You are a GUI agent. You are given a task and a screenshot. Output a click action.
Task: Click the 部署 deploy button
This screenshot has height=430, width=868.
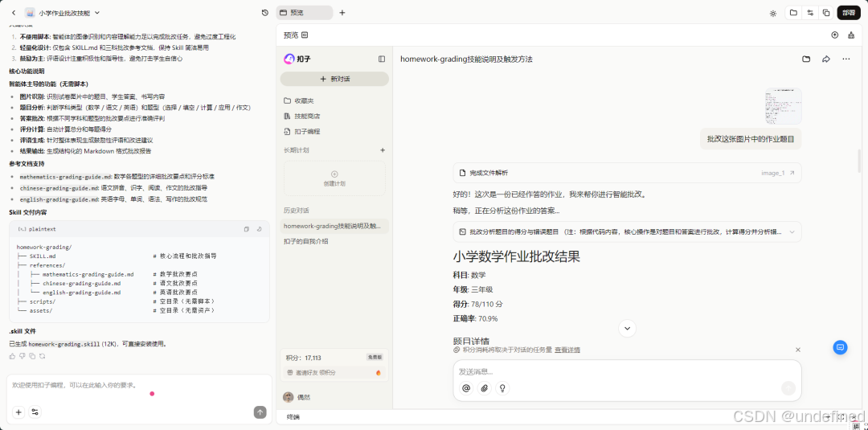pyautogui.click(x=849, y=13)
